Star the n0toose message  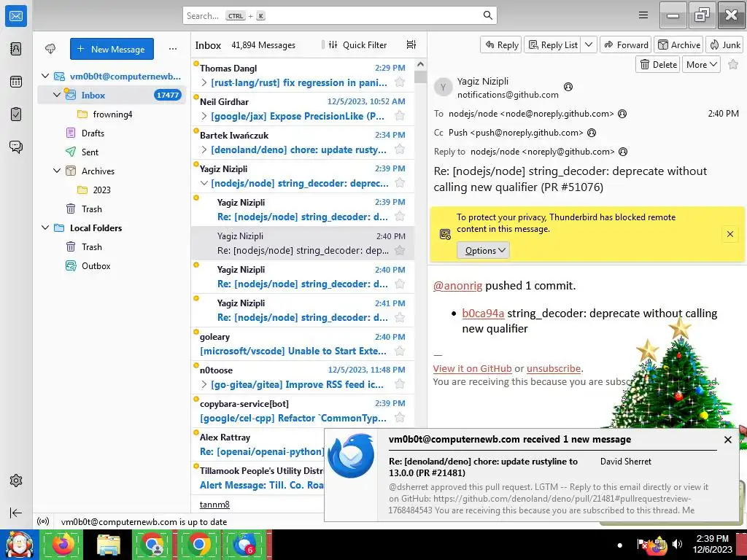(400, 384)
